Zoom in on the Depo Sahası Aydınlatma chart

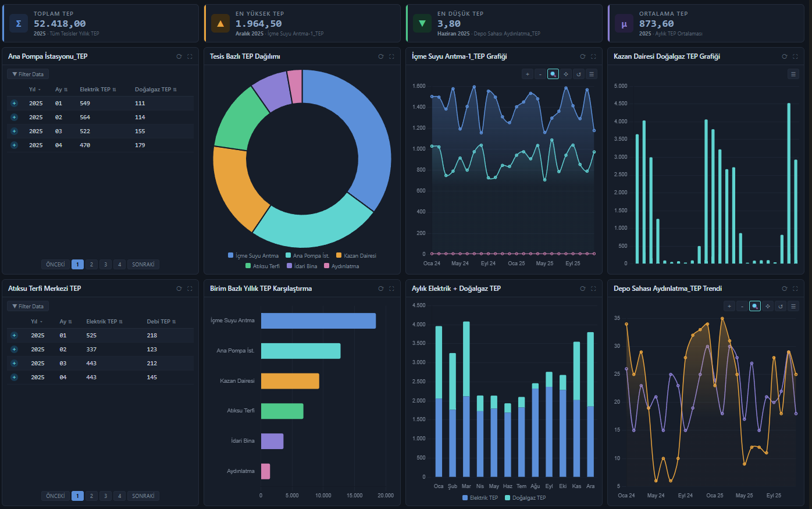(729, 306)
